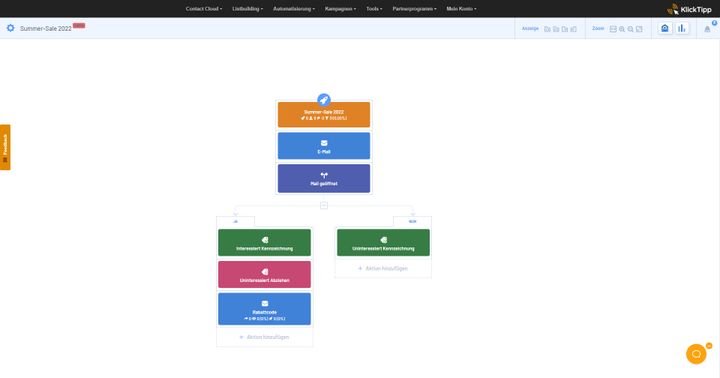Select the Ja branch tab
Viewport: 720px width, 378px height.
[x=236, y=221]
